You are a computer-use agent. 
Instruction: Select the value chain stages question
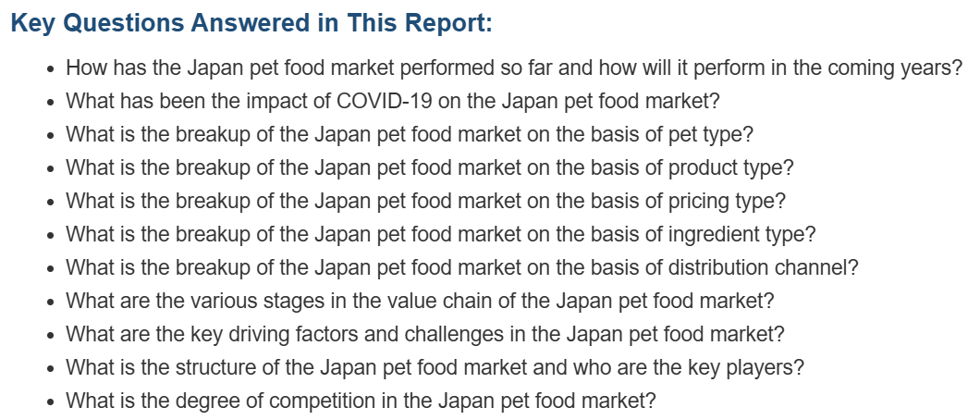point(420,301)
